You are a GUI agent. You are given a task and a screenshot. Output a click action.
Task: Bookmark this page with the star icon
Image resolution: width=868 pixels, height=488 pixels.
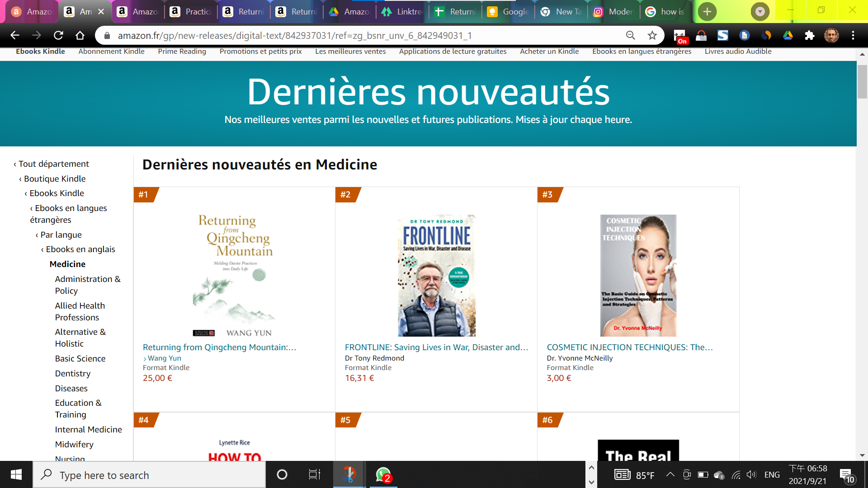652,35
